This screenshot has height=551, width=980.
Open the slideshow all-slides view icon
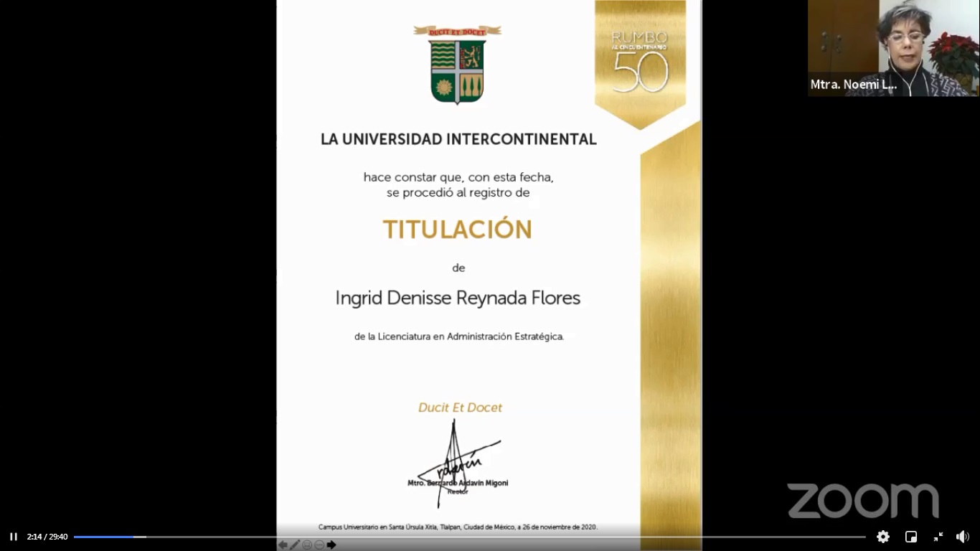point(307,545)
